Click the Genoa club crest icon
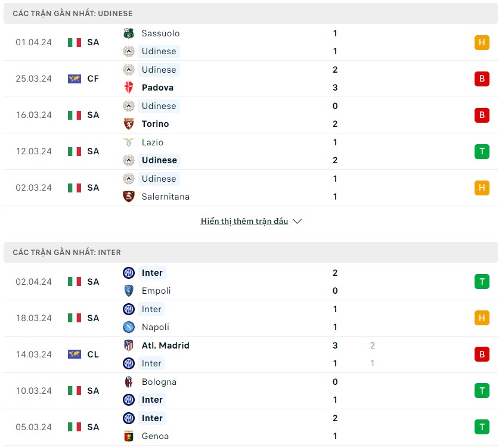 tap(129, 436)
